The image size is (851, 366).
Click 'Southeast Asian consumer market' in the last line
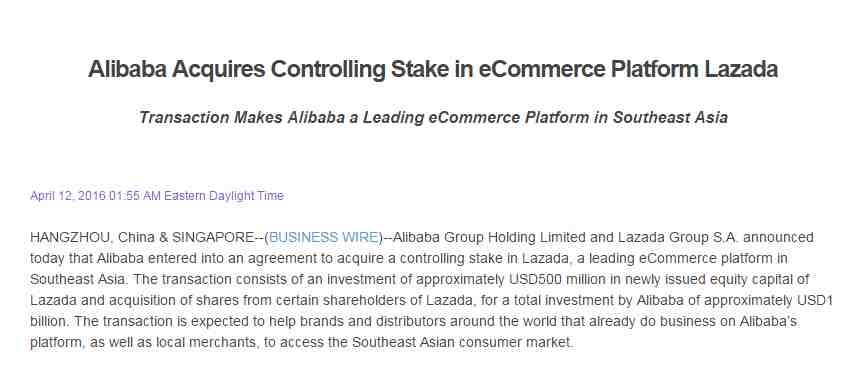462,343
